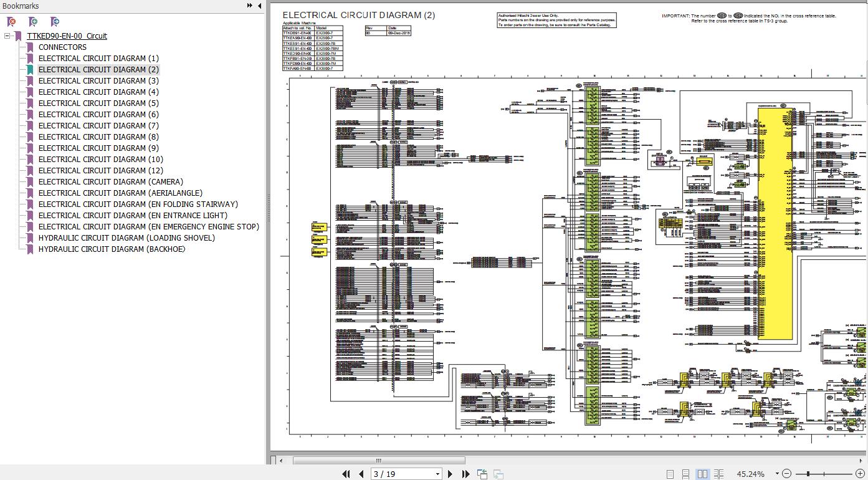This screenshot has width=868, height=480.
Task: Click the bookmark icon beside DIAGRAM (CAMERA)
Action: pos(30,182)
